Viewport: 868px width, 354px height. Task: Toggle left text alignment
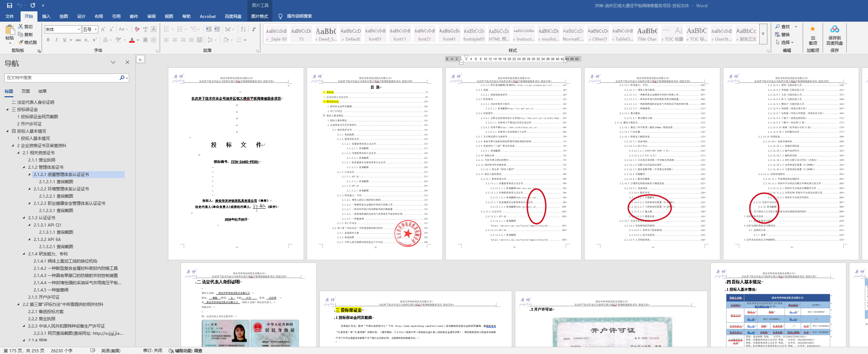point(167,40)
